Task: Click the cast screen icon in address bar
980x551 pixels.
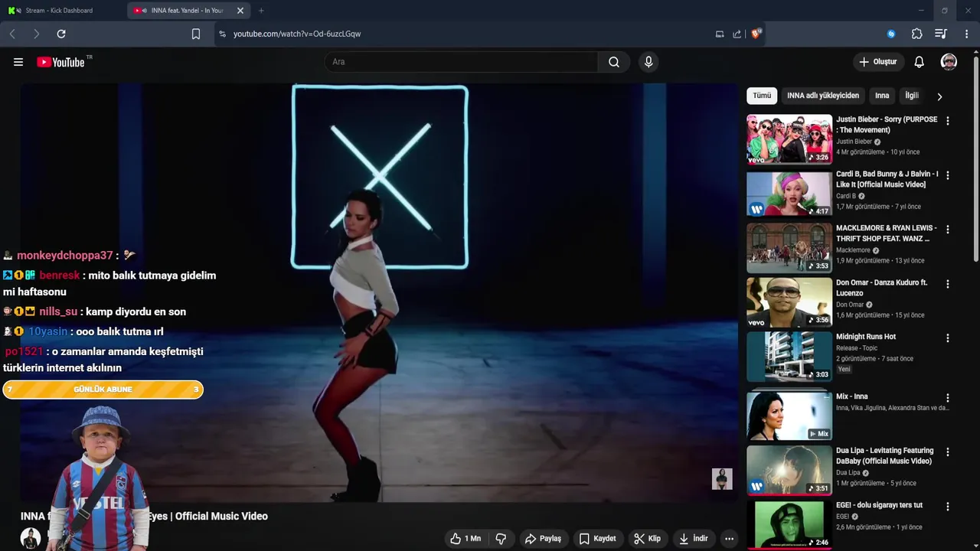Action: 720,34
